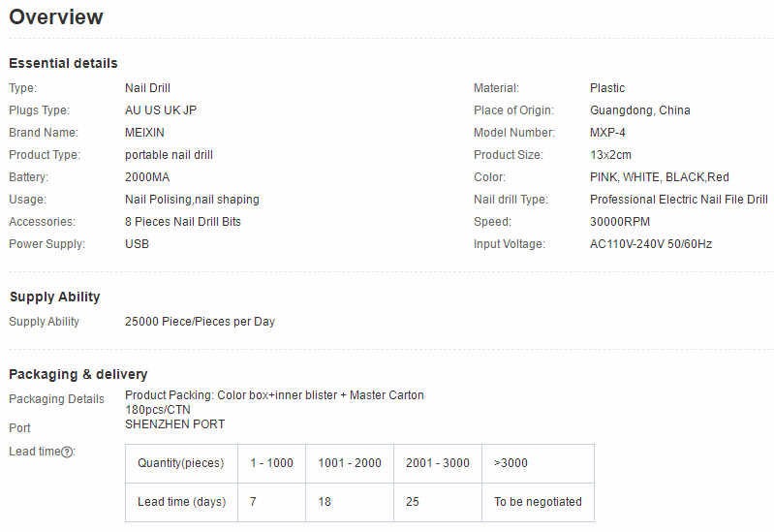Click the PINK, WHITE, BLACK,Red color value
Viewport: 774px width, 532px height.
659,177
